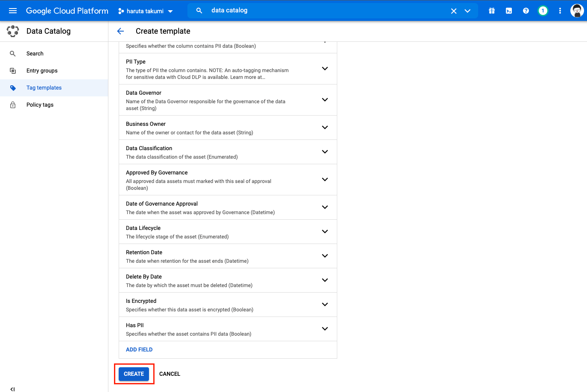The height and width of the screenshot is (392, 587).
Task: Go back using the blue back arrow
Action: tap(120, 31)
